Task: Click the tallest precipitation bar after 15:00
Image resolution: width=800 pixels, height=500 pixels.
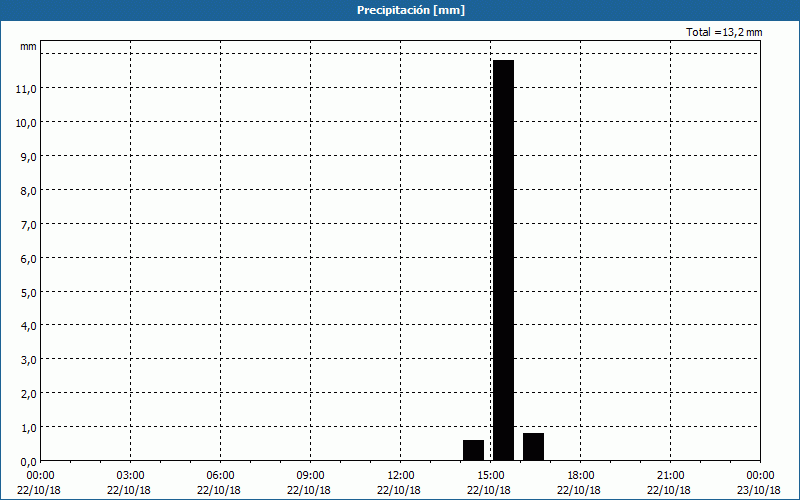Action: 504,260
